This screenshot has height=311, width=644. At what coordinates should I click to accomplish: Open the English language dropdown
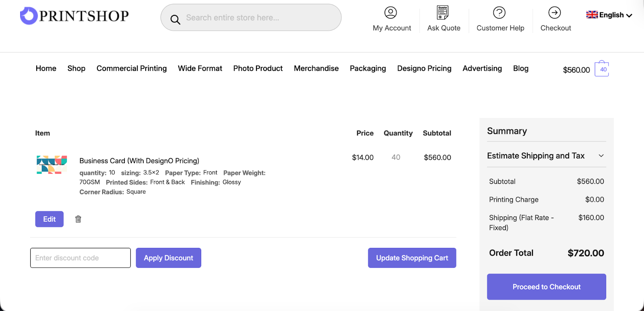coord(609,15)
